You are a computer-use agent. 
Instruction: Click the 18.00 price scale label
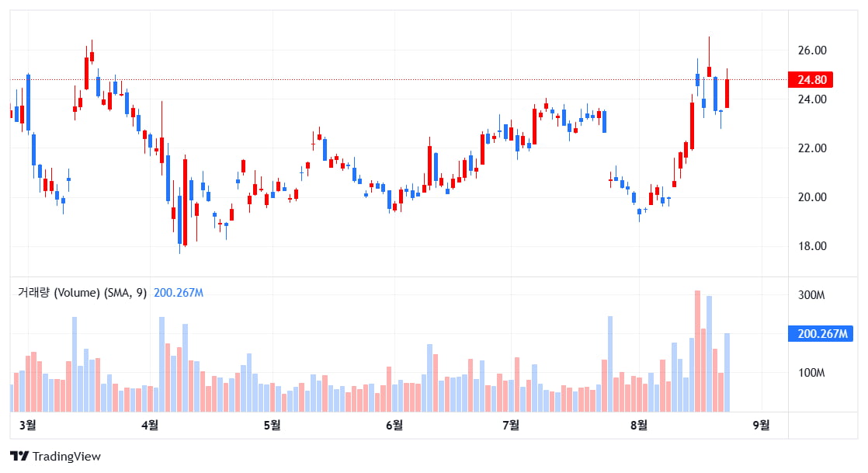pos(811,246)
